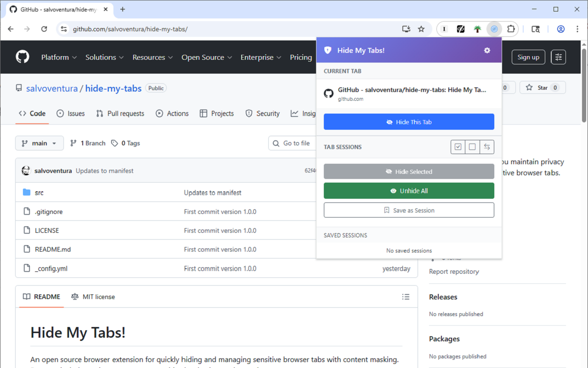
Task: Select all tabs with the checked-box icon
Action: click(x=458, y=147)
